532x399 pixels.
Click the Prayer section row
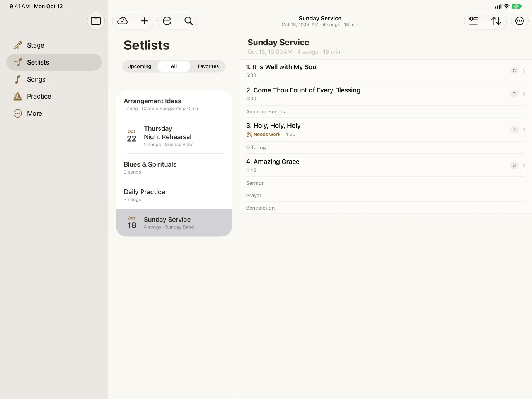click(x=385, y=196)
